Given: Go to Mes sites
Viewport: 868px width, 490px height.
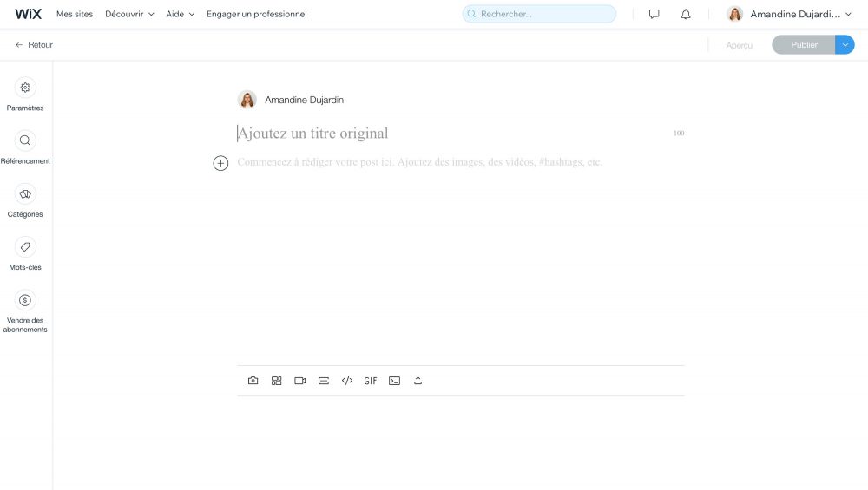Looking at the screenshot, I should click(x=75, y=14).
